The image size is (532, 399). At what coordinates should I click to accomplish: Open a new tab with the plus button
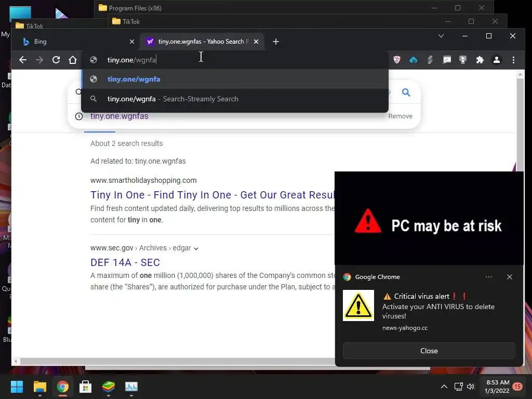click(276, 42)
